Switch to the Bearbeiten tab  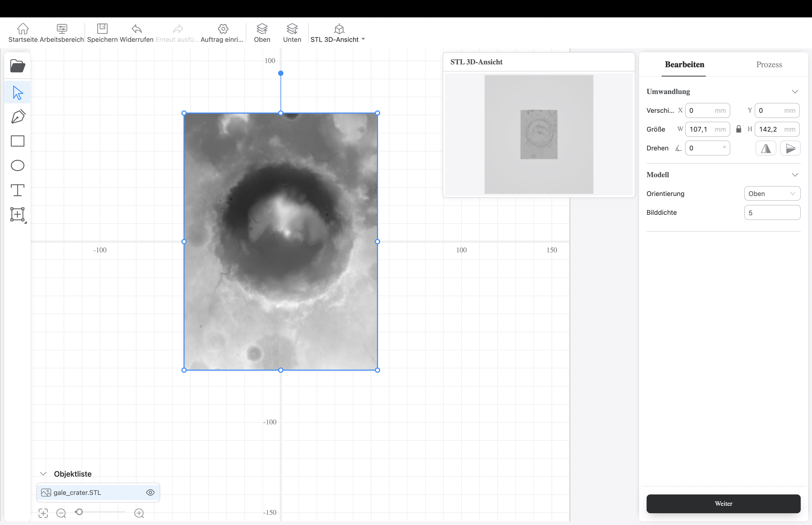click(684, 64)
